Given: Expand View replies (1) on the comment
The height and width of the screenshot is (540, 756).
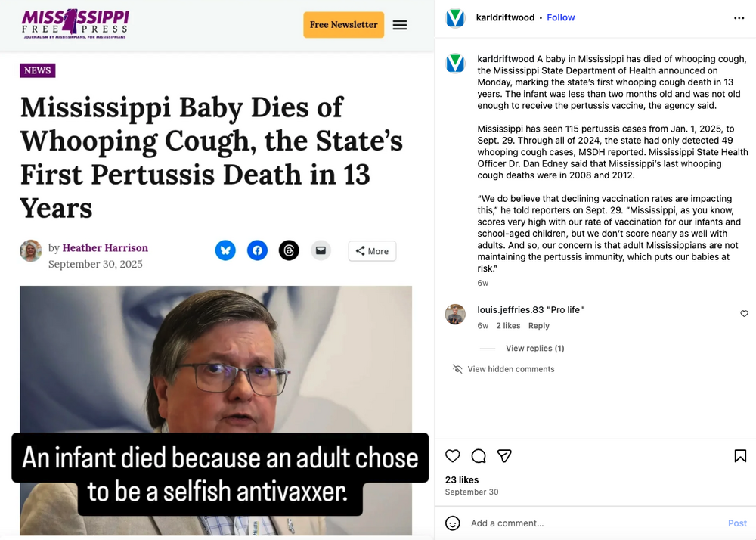Looking at the screenshot, I should tap(534, 349).
